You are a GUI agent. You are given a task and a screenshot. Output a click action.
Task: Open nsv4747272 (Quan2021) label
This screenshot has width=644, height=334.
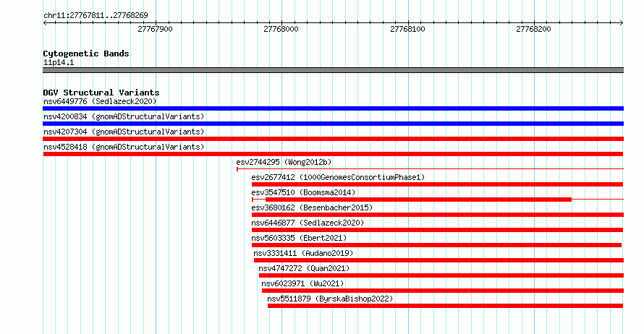point(305,268)
